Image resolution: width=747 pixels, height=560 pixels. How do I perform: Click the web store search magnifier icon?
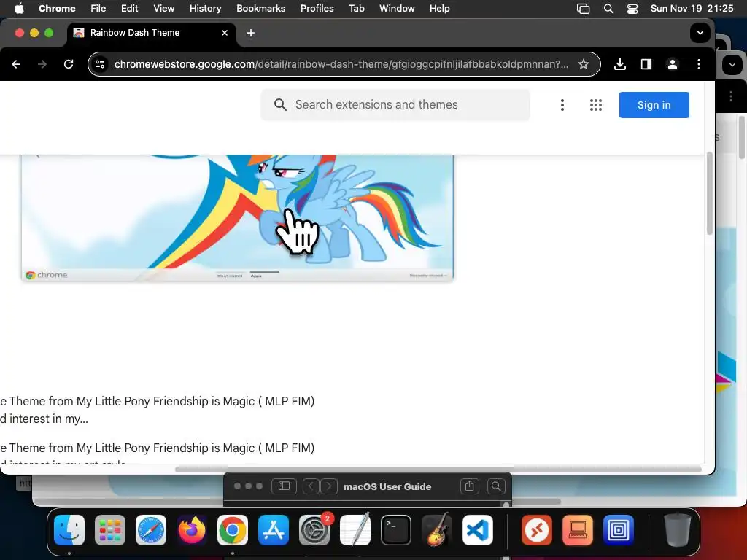click(x=280, y=105)
